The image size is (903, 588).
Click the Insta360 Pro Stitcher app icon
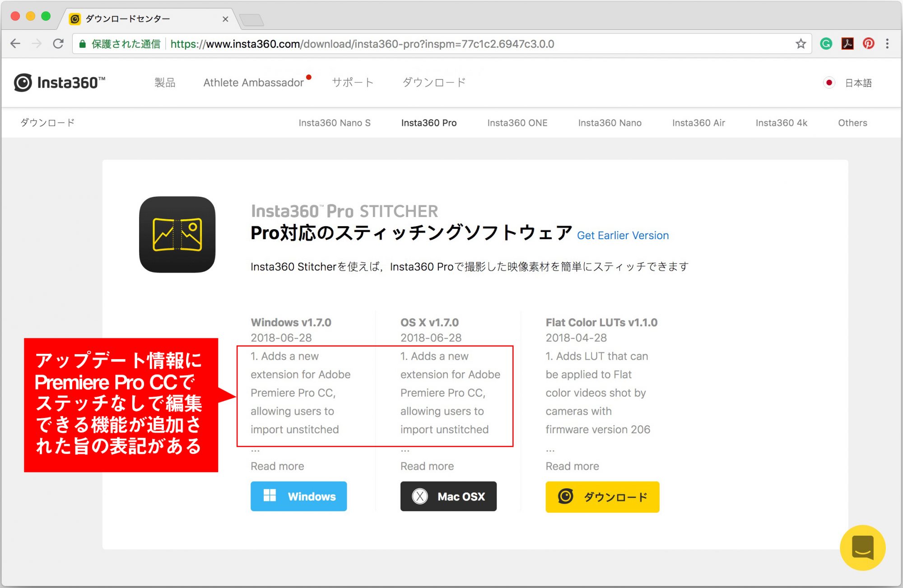click(x=177, y=235)
